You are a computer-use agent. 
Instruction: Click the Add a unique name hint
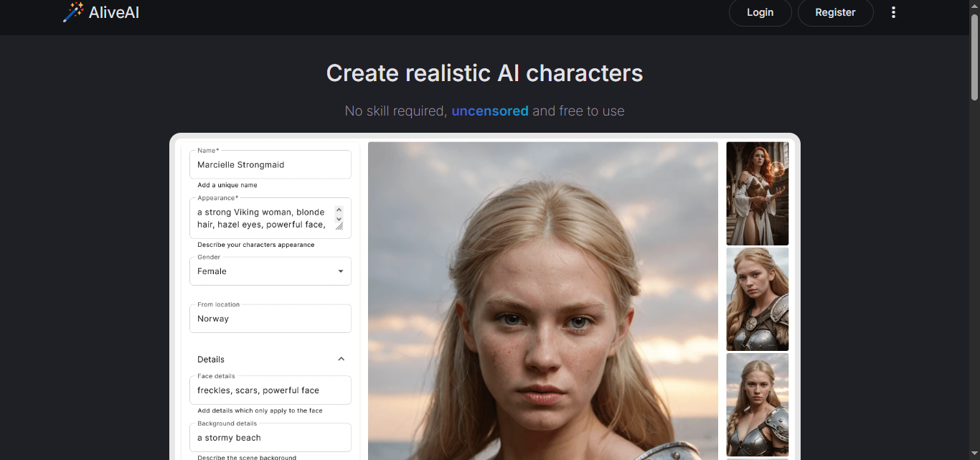227,185
